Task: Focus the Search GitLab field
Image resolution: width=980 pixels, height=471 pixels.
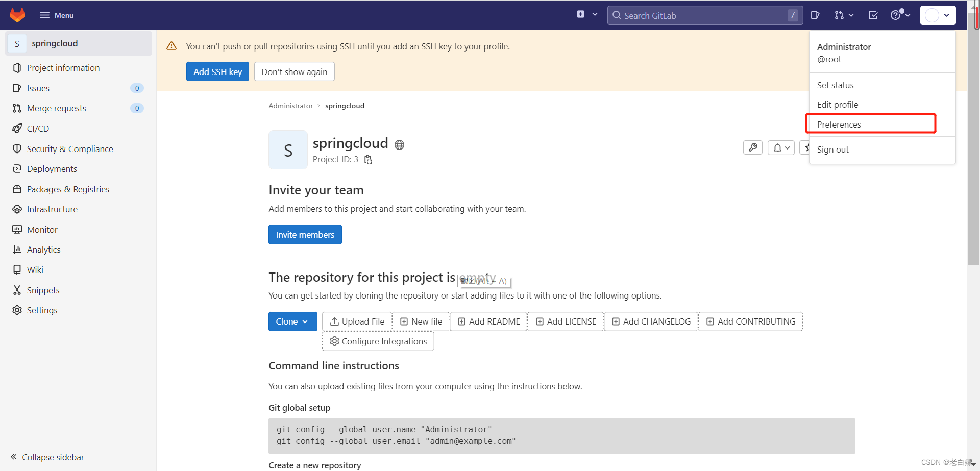Action: 705,15
